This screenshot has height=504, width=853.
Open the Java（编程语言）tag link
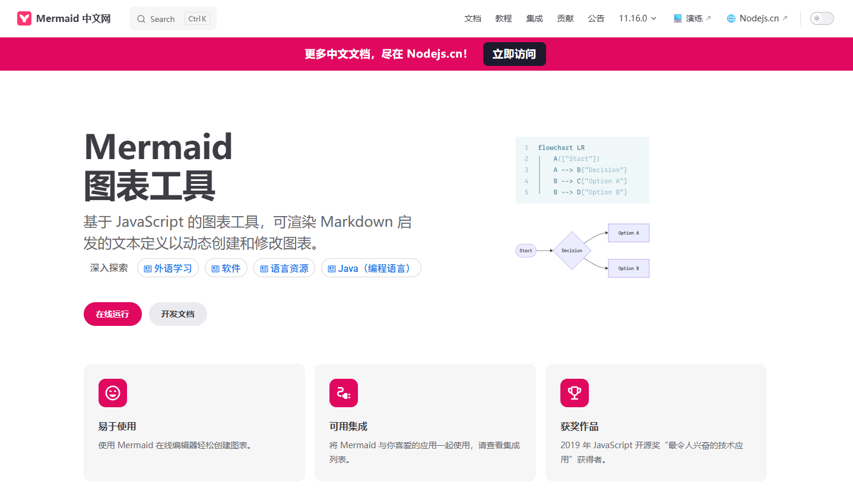[x=371, y=268]
